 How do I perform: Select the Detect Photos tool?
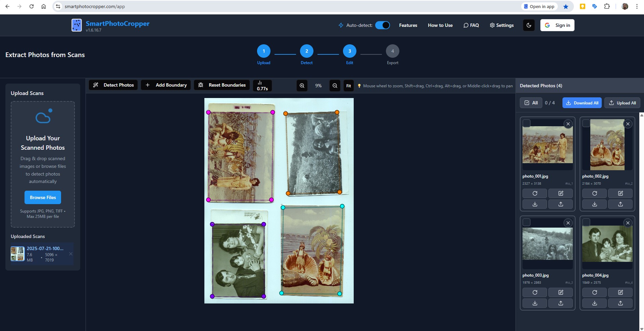(x=113, y=85)
